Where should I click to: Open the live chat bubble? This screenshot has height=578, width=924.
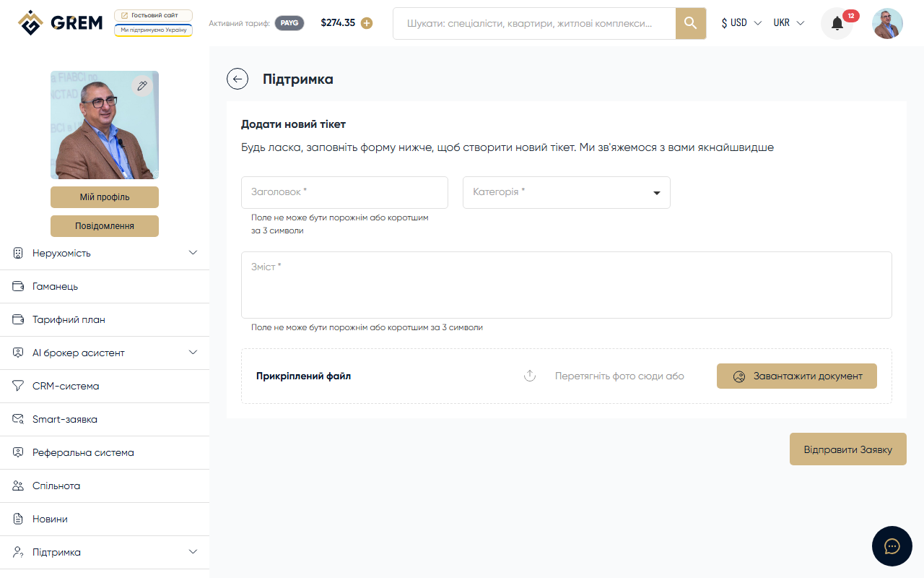[x=892, y=545]
